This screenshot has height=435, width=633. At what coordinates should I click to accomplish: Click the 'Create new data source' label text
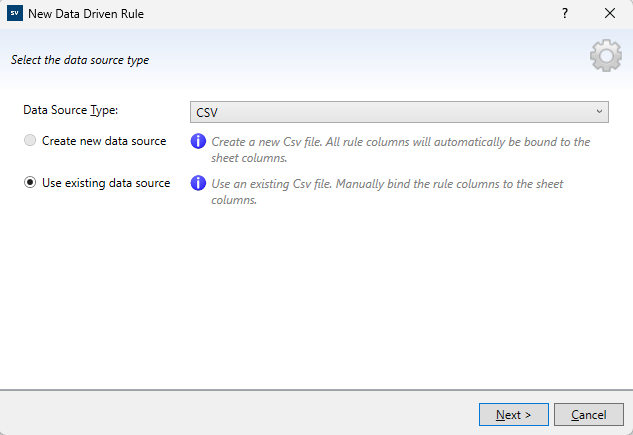click(104, 141)
